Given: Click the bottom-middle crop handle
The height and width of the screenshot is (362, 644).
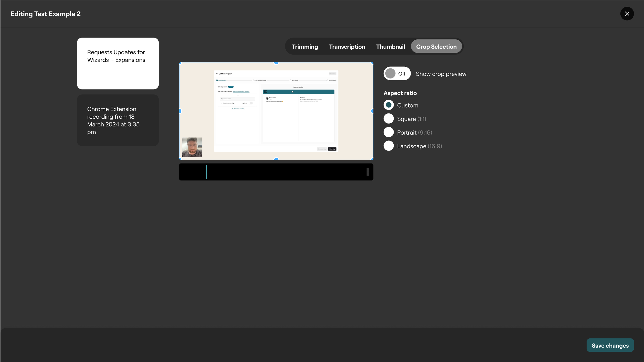Looking at the screenshot, I should point(276,159).
